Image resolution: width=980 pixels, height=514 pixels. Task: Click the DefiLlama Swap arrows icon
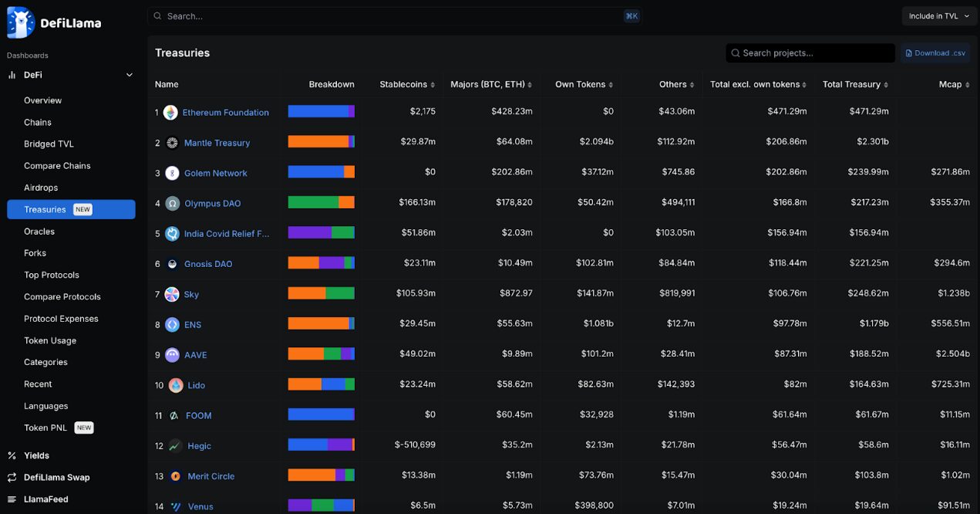pos(12,478)
